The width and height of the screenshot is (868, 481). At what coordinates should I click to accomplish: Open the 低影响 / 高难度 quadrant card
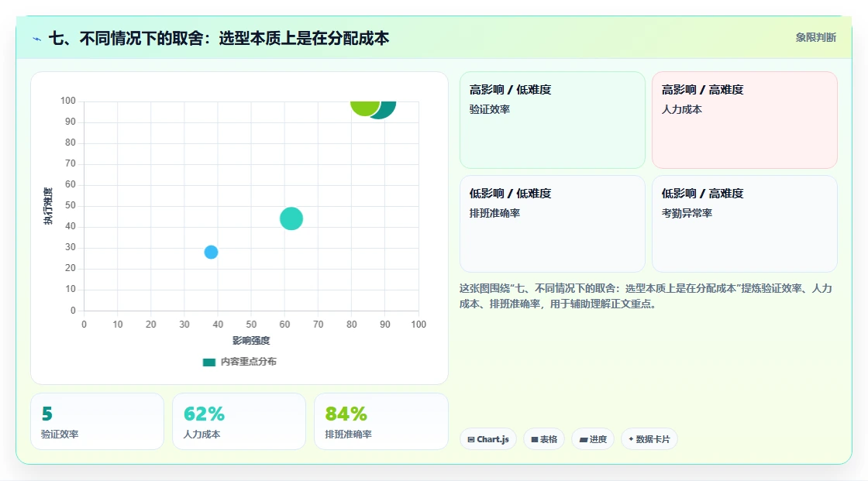pos(745,224)
